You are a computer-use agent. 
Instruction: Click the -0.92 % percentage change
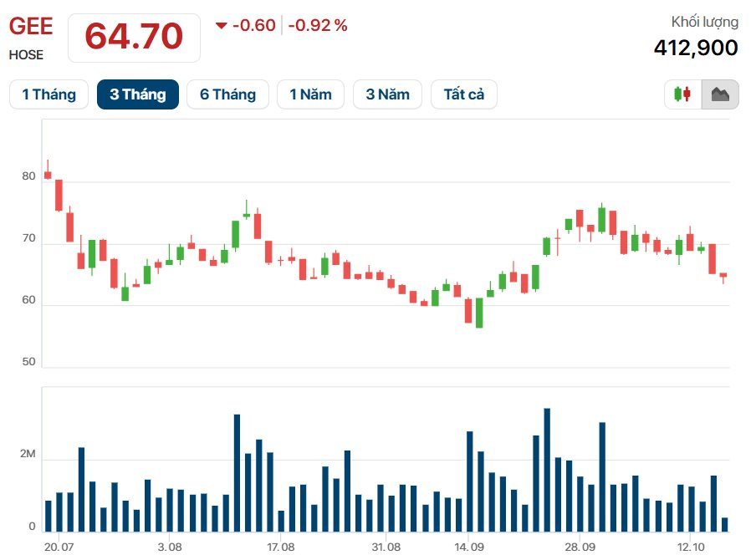pyautogui.click(x=318, y=26)
